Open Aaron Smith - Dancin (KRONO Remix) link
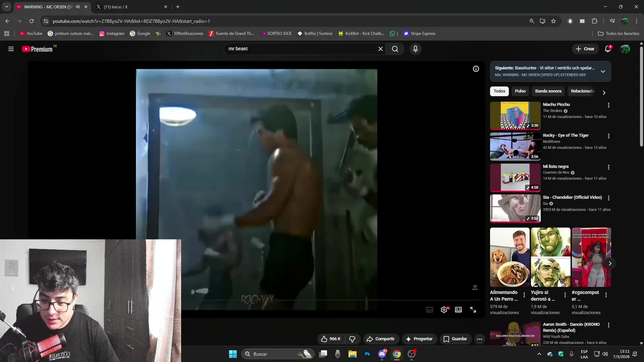 [571, 327]
